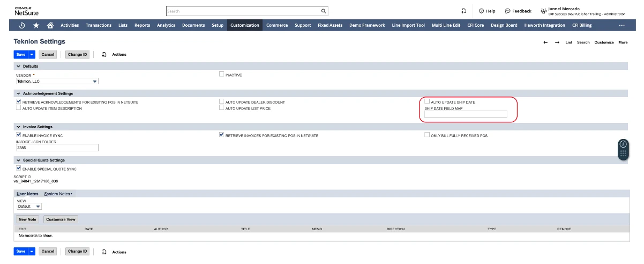Click the bottom Actions icon
The width and height of the screenshot is (644, 264).
pyautogui.click(x=104, y=251)
